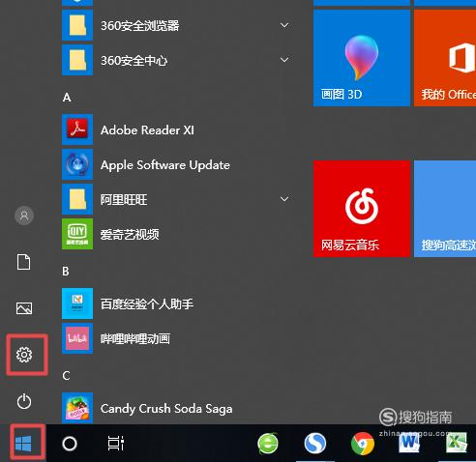Launch Google Chrome from taskbar
Viewport: 476px width, 462px height.
point(363,444)
